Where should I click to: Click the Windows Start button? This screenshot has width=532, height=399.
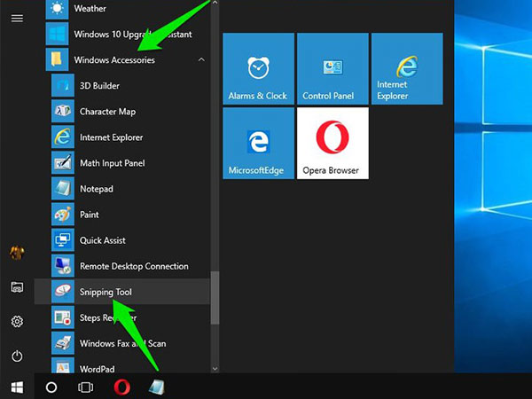point(17,387)
